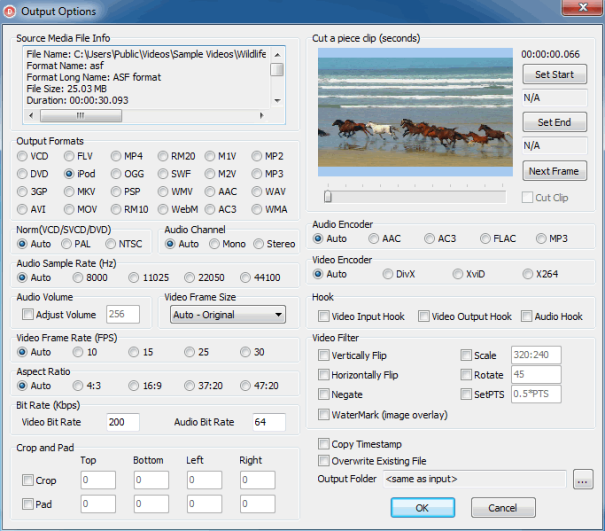605x531 pixels.
Task: Click the file info horizontal scroll right arrow
Action: point(262,115)
